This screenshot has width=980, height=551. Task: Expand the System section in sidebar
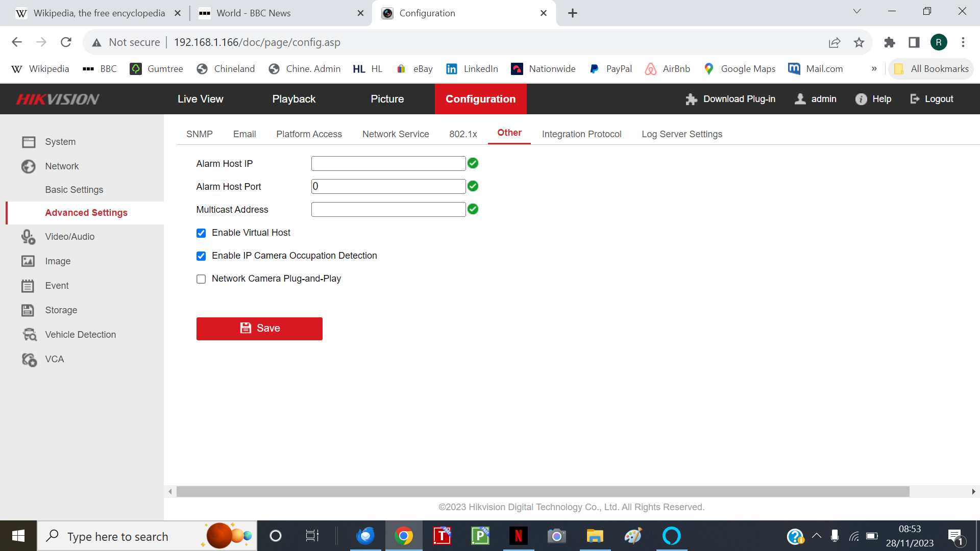coord(60,142)
